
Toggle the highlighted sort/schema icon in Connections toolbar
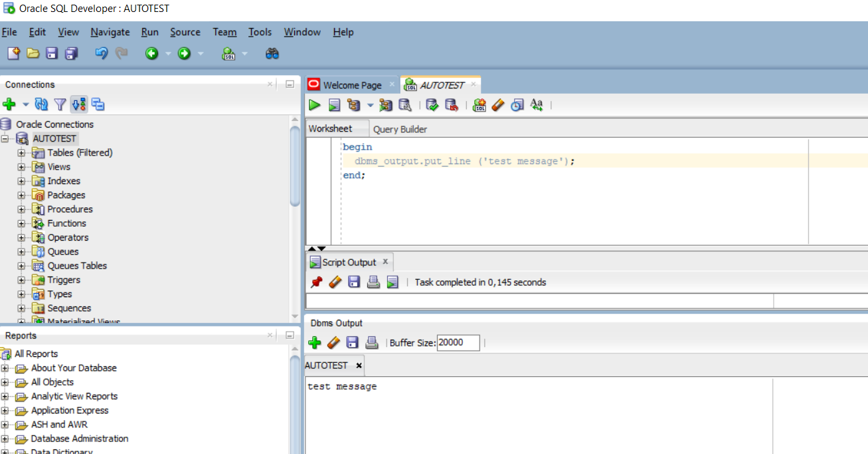[x=79, y=104]
